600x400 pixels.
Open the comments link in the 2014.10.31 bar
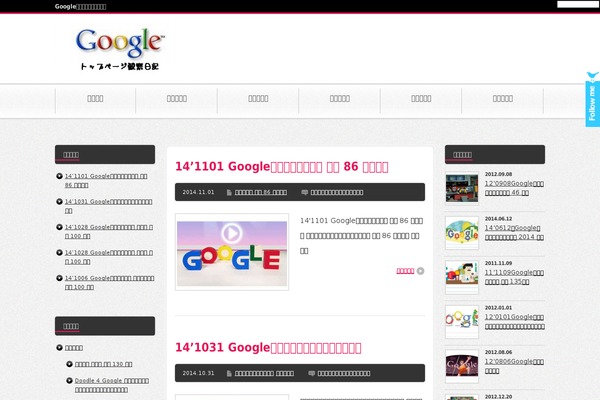[344, 373]
